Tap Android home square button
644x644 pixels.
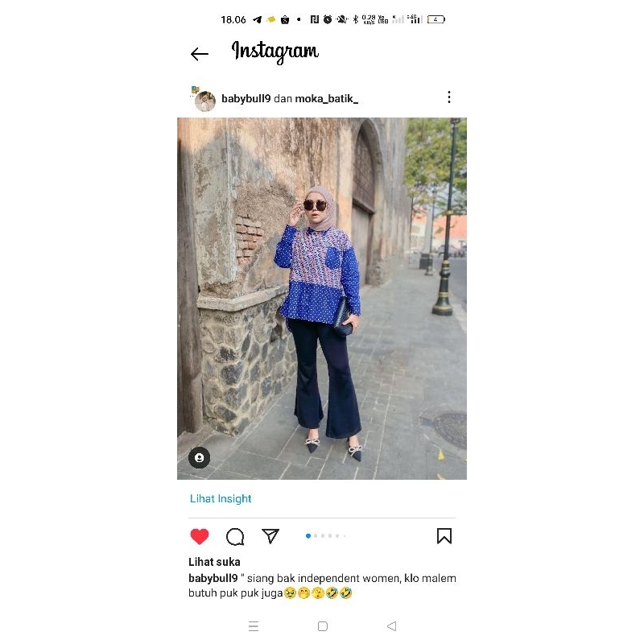coord(323,626)
